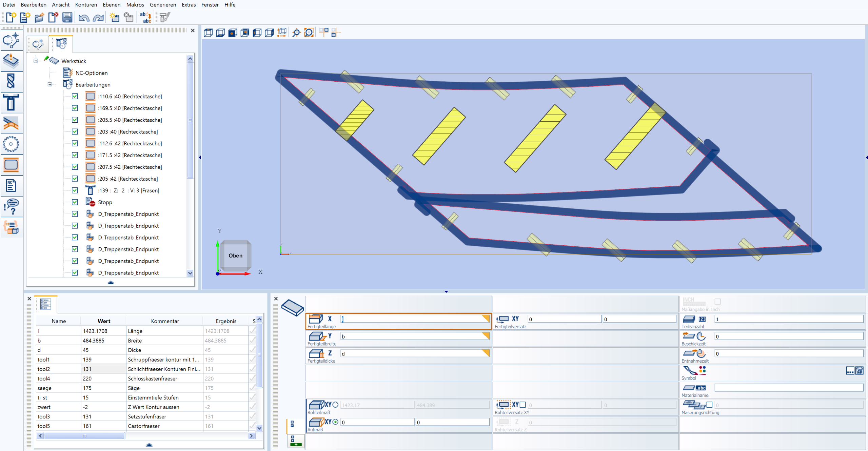Click the save file toolbar icon

[x=67, y=17]
